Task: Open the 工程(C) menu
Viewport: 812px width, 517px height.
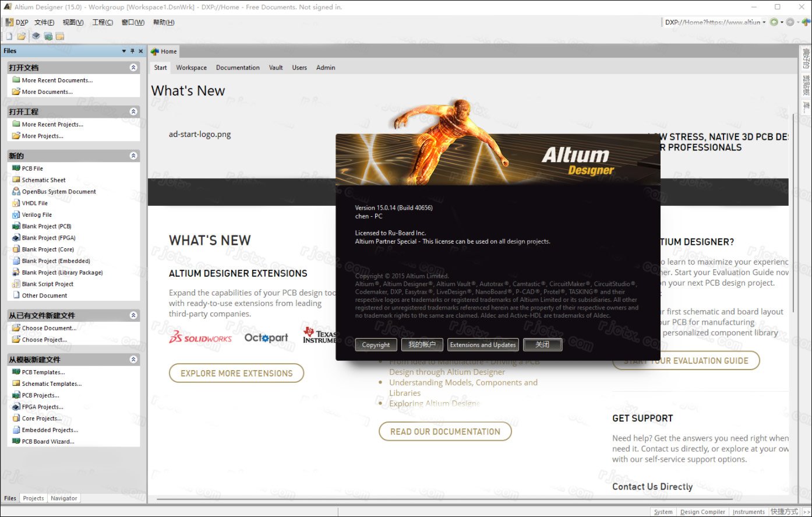Action: coord(103,22)
